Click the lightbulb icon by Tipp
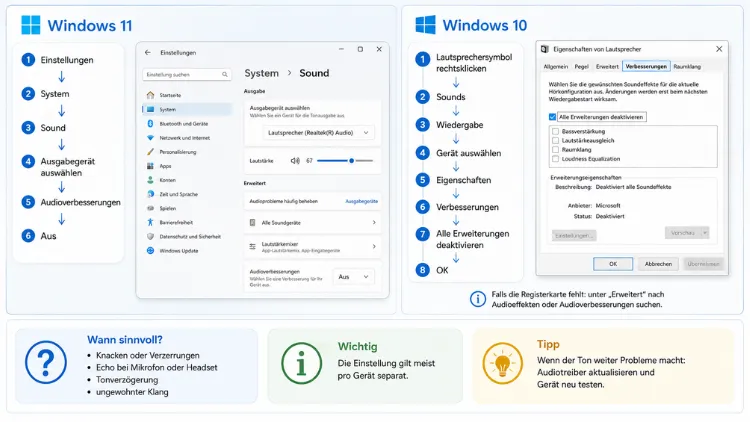This screenshot has height=422, width=750. 502,363
